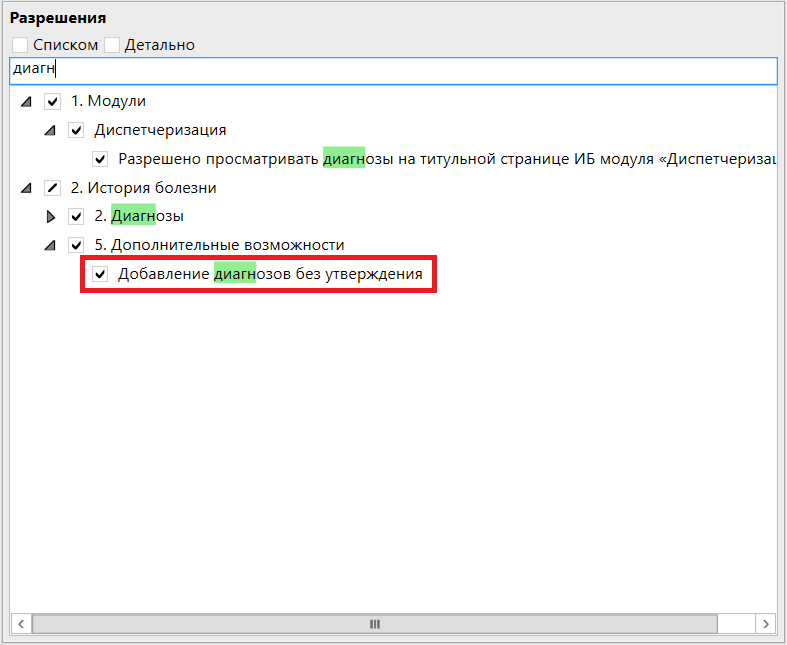Click the horizontal scrollbar thumb
This screenshot has height=645, width=787.
(375, 623)
